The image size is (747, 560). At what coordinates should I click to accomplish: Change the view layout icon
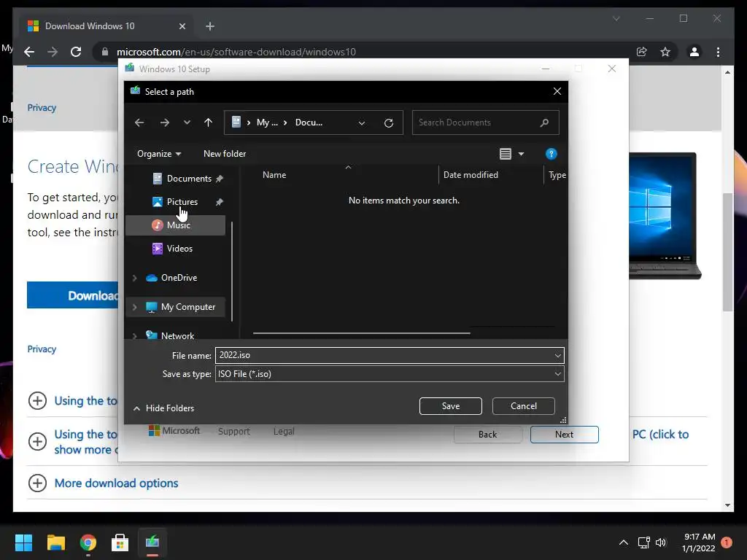point(506,154)
